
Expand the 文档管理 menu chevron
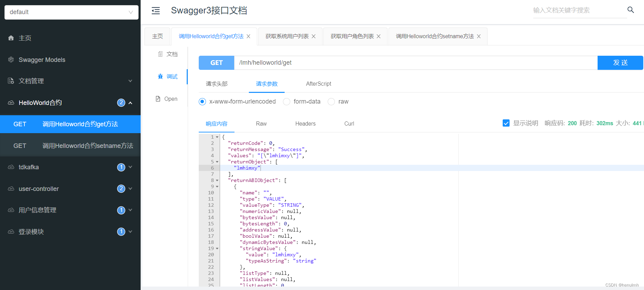pyautogui.click(x=130, y=81)
